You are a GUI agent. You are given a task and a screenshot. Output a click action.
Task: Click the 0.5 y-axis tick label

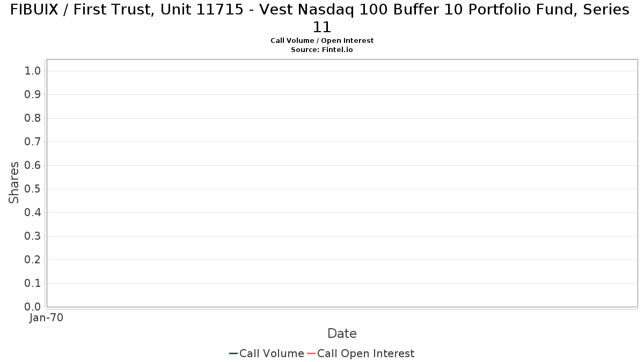pyautogui.click(x=33, y=189)
